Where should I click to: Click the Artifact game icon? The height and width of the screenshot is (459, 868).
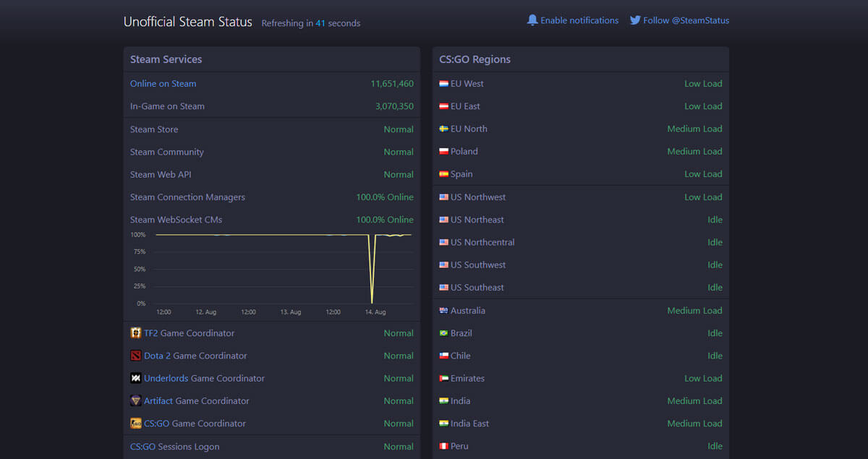[136, 400]
